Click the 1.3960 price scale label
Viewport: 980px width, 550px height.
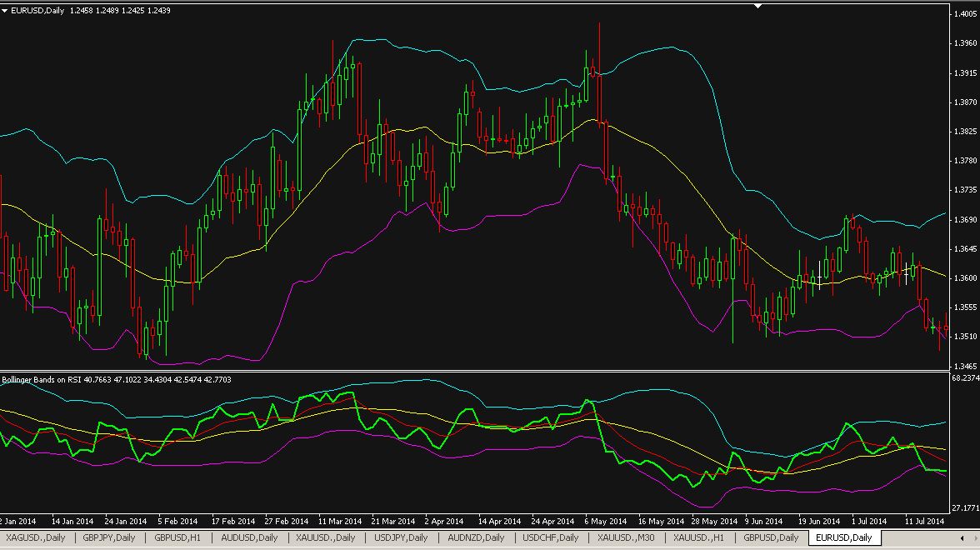966,43
